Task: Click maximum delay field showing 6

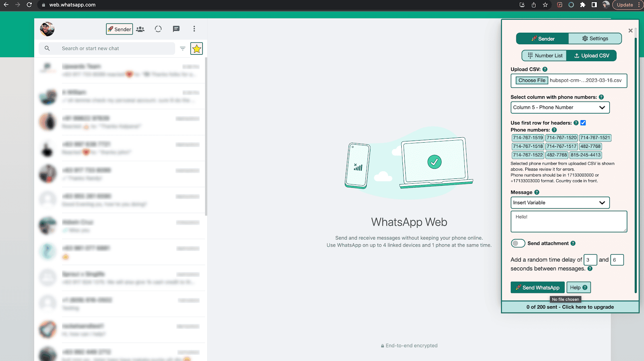Action: pos(617,260)
